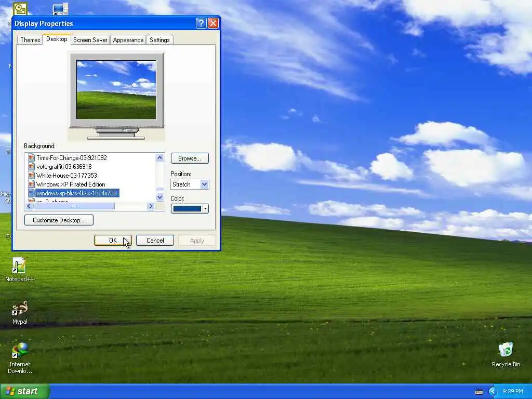This screenshot has width=532, height=399.
Task: Open the Appearance tab
Action: [x=128, y=40]
